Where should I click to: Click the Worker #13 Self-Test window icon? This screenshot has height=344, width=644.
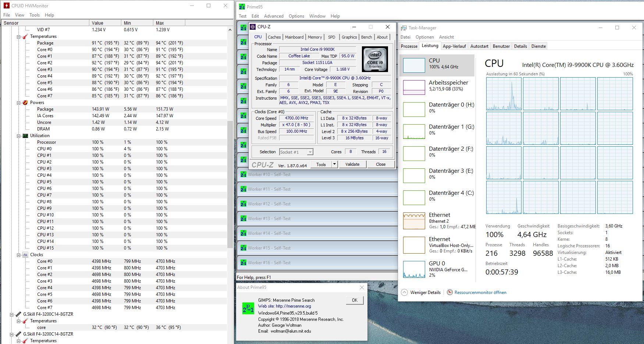pos(243,218)
